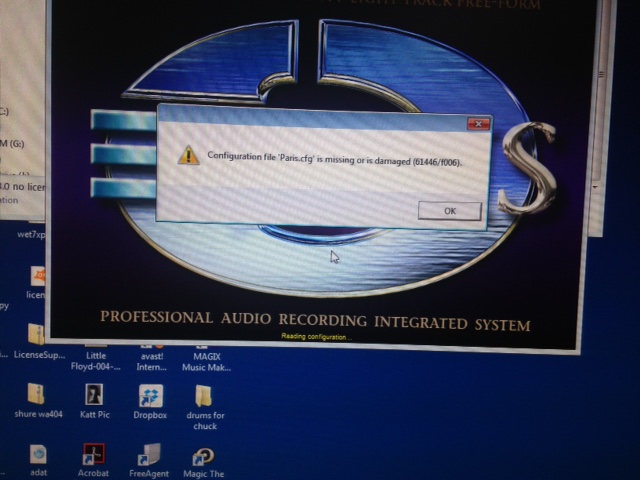Launch the Magic The shortcut icon
The image size is (640, 480).
point(203,457)
